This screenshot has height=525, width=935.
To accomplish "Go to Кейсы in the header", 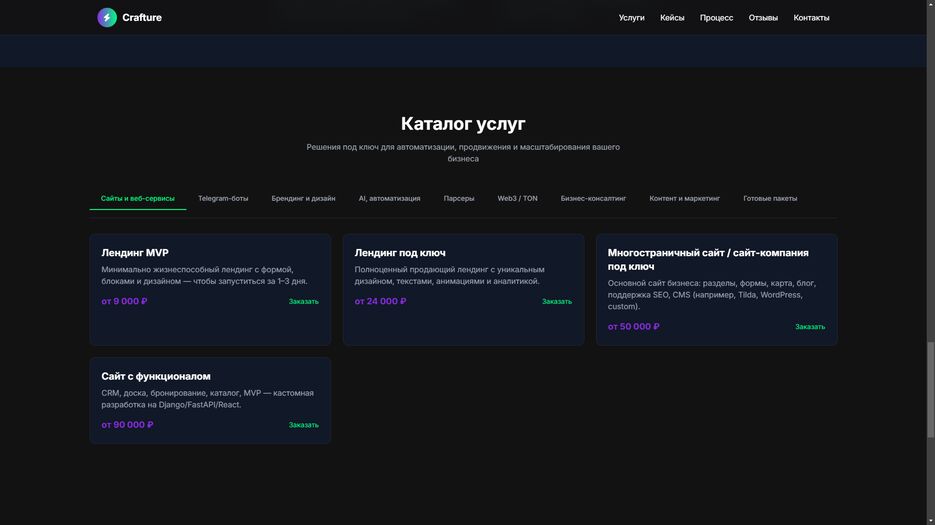I will point(672,18).
